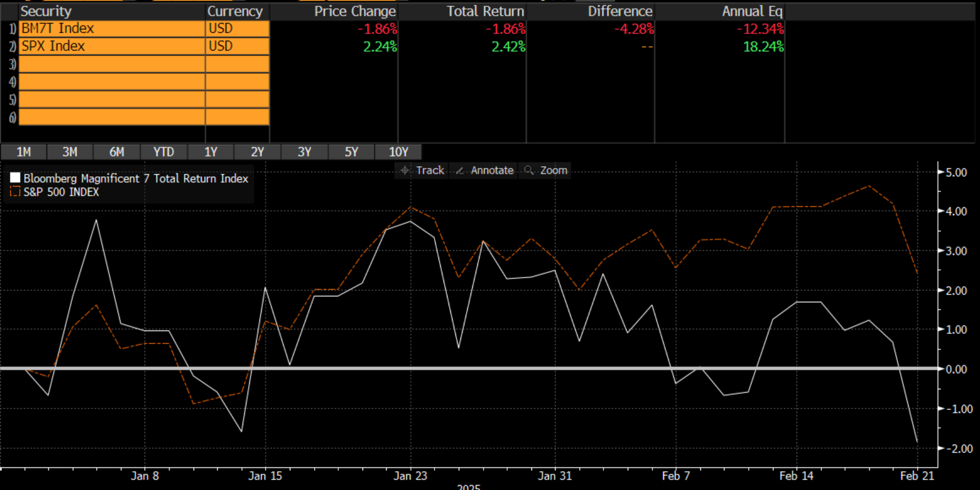The height and width of the screenshot is (490, 980).
Task: Select the 1M time range tab
Action: click(x=24, y=152)
